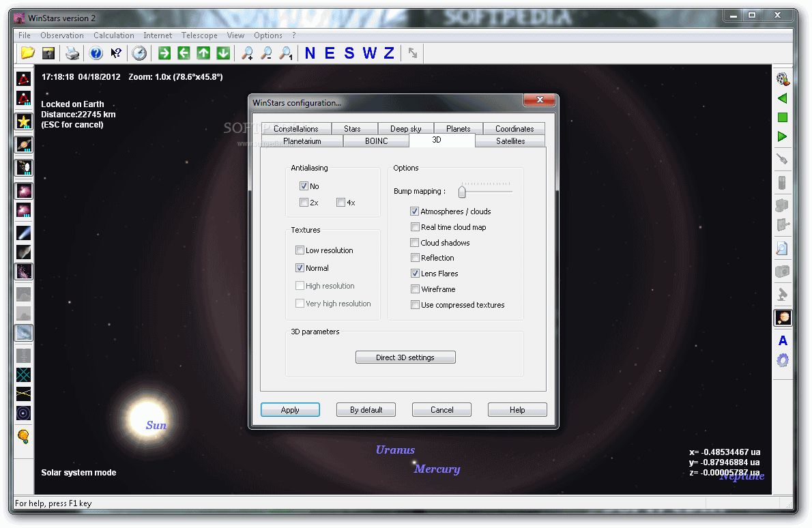The height and width of the screenshot is (528, 812).
Task: Play animation backward with green left triangle
Action: pos(783,98)
